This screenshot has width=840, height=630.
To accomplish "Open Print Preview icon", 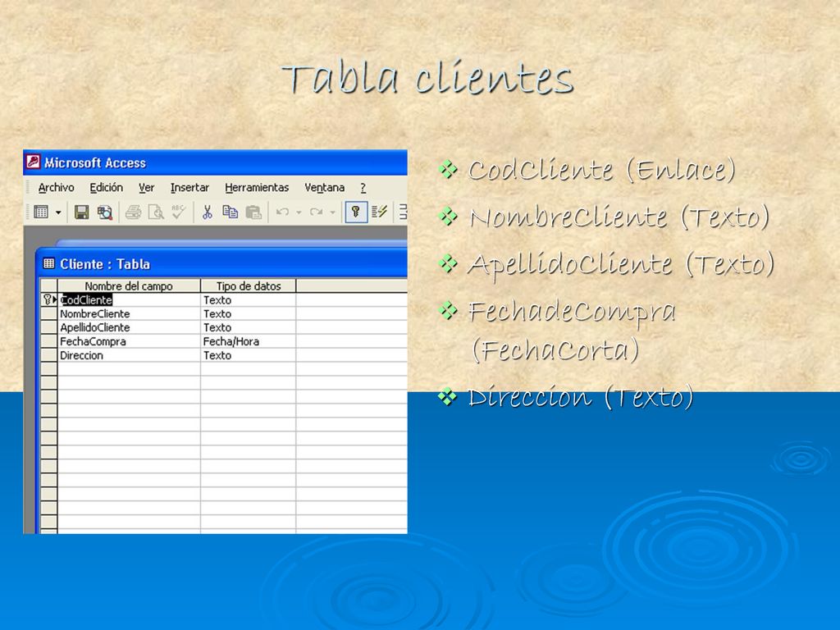I will click(x=156, y=212).
